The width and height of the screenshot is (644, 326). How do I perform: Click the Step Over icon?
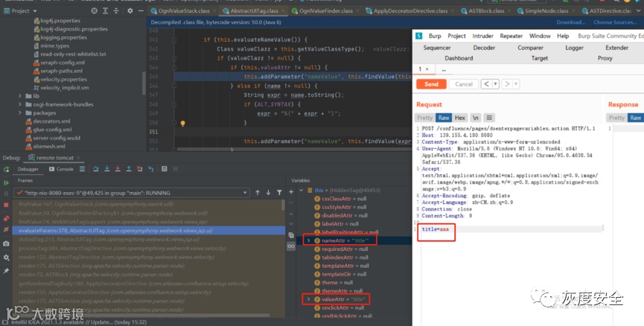pyautogui.click(x=96, y=169)
